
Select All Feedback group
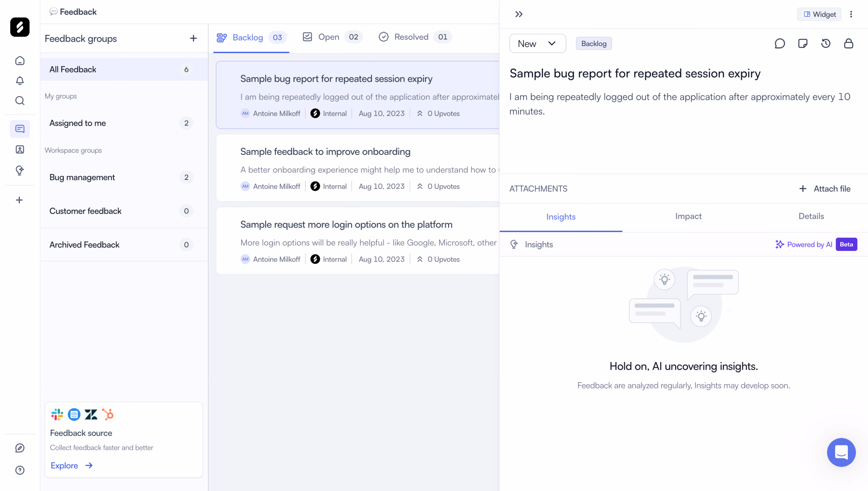tap(124, 69)
